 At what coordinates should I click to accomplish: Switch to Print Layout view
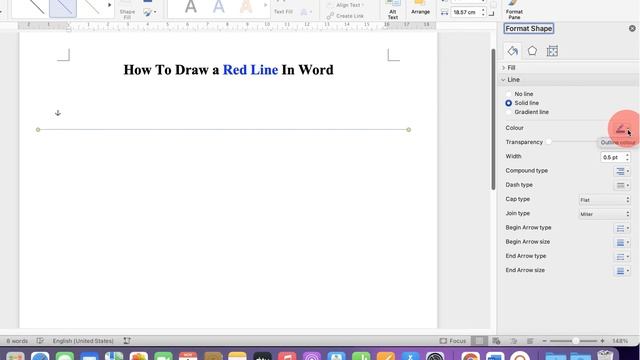479,341
